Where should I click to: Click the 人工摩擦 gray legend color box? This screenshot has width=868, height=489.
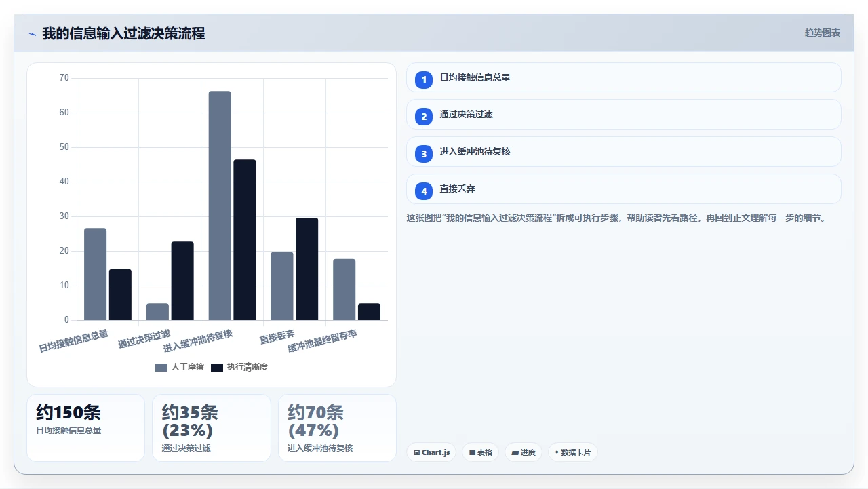[161, 367]
